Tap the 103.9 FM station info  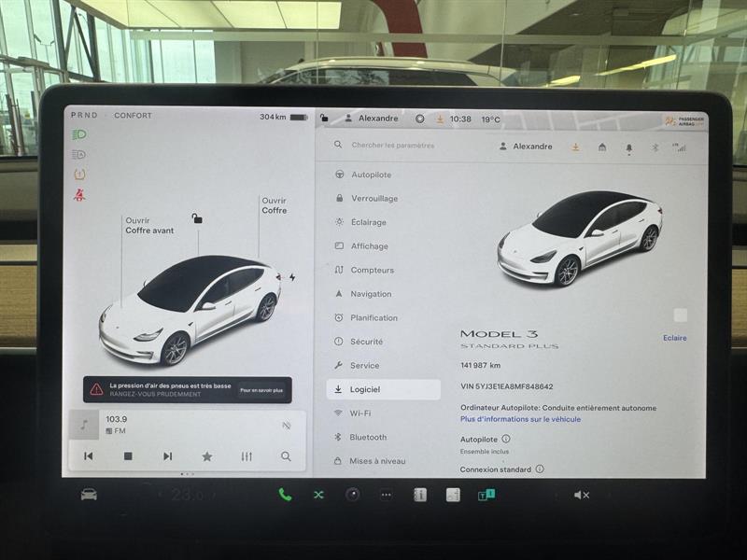click(x=116, y=425)
